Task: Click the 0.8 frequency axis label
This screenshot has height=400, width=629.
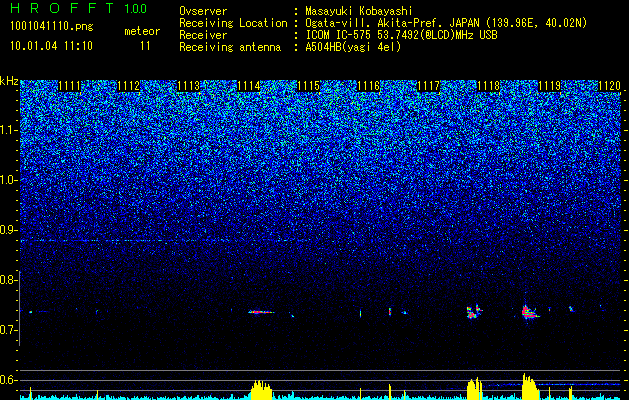Action: [x=9, y=280]
